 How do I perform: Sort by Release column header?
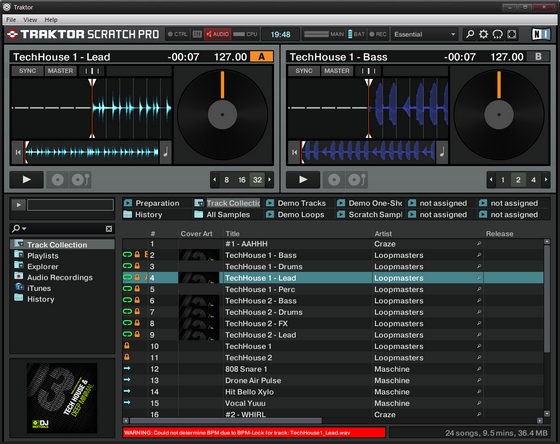point(500,234)
